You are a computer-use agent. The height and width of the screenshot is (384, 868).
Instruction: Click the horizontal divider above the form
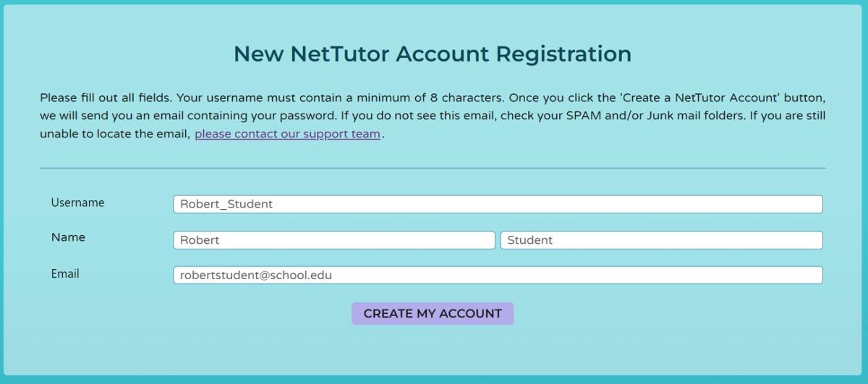[433, 168]
